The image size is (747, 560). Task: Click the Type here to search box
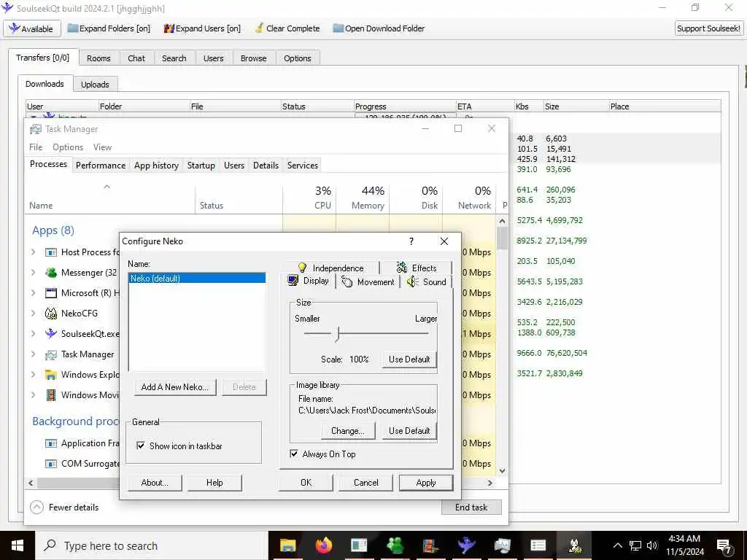[x=152, y=545]
